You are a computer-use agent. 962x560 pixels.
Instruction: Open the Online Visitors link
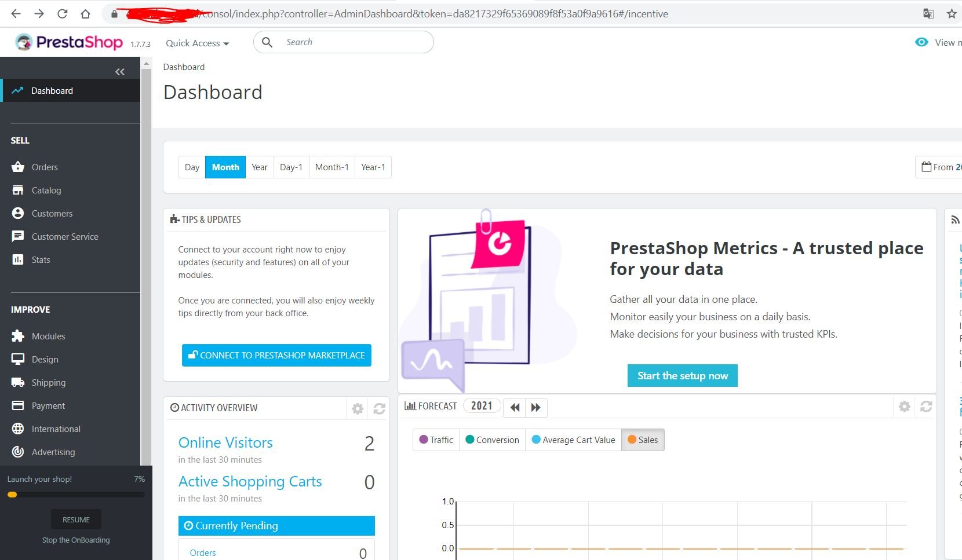click(x=225, y=442)
